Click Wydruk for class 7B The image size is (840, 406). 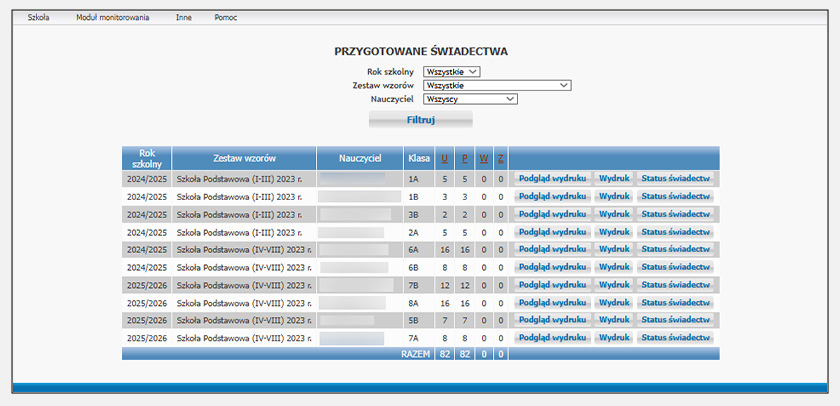[613, 285]
